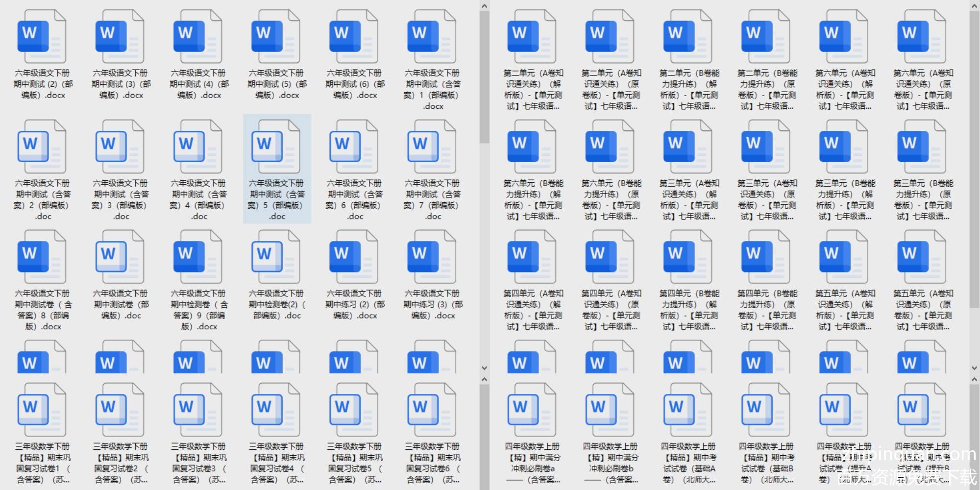Viewport: 980px width, 490px height.
Task: Click scroll-up arrow of bottom-left file pane
Action: click(484, 380)
